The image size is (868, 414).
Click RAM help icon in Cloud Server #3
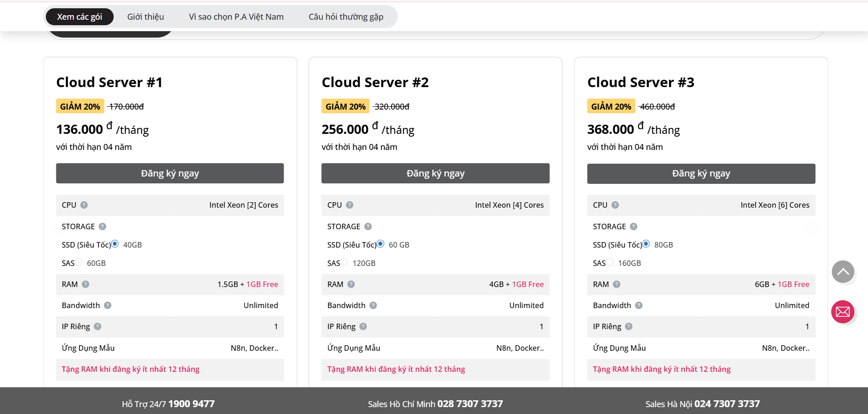[x=616, y=284]
